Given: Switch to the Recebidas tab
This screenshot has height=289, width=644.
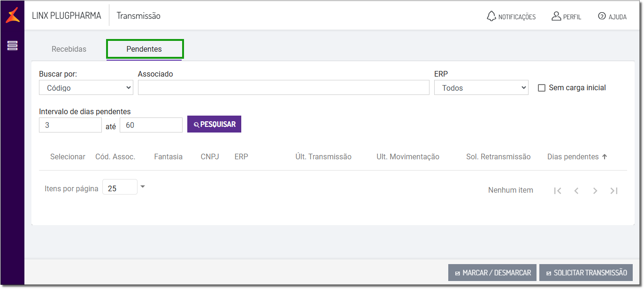Looking at the screenshot, I should [x=69, y=49].
